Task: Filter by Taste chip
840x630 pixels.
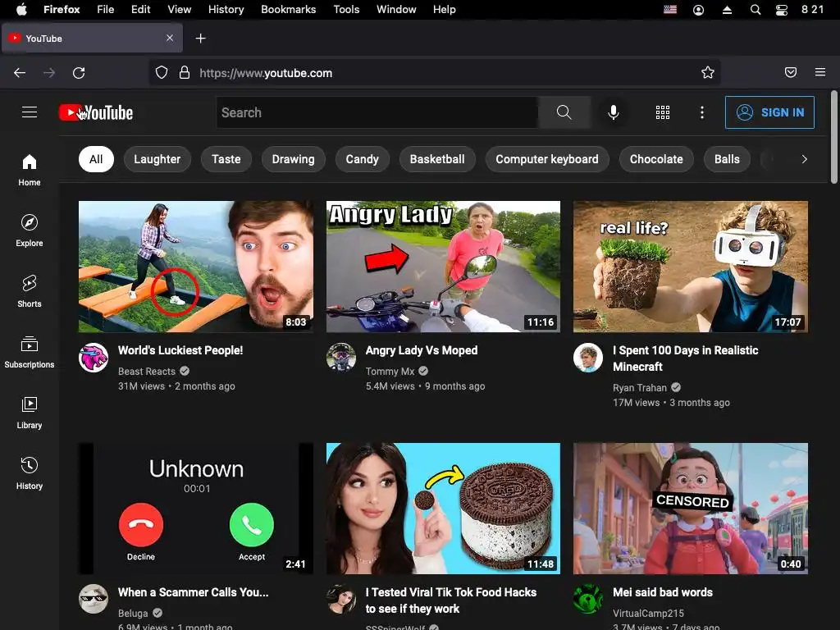Action: (226, 159)
